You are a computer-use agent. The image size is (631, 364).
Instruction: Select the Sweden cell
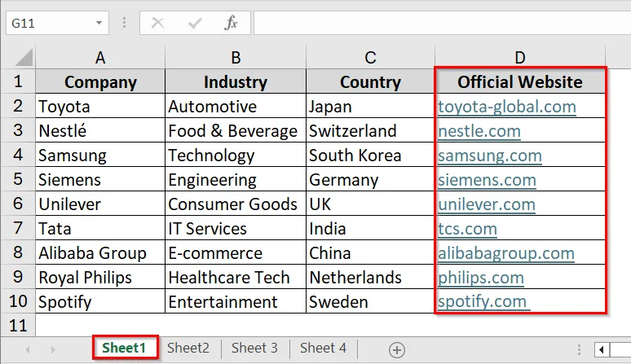[370, 301]
